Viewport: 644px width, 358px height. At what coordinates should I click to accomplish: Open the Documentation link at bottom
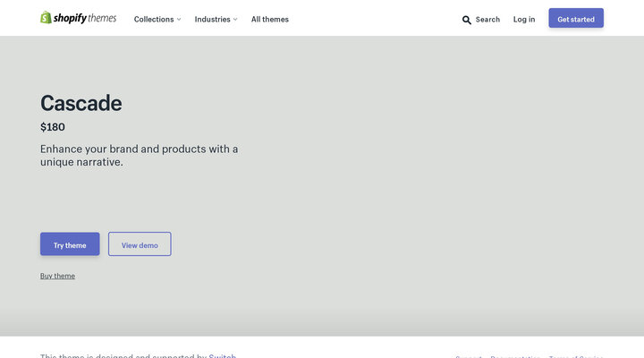coord(515,356)
